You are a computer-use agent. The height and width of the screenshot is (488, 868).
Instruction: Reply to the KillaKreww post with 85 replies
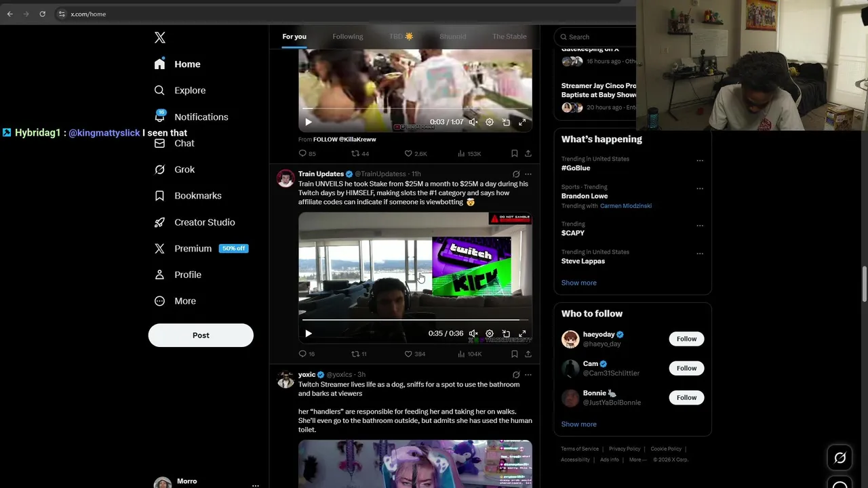click(307, 154)
